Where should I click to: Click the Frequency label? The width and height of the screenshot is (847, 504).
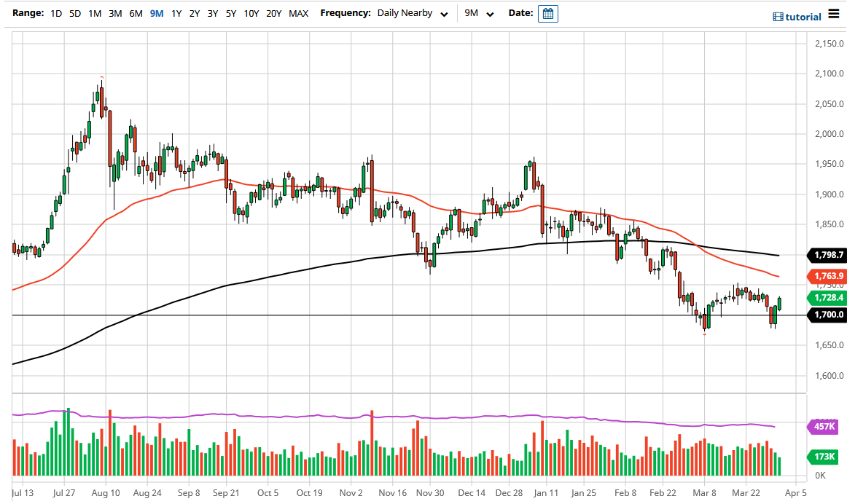pyautogui.click(x=346, y=13)
